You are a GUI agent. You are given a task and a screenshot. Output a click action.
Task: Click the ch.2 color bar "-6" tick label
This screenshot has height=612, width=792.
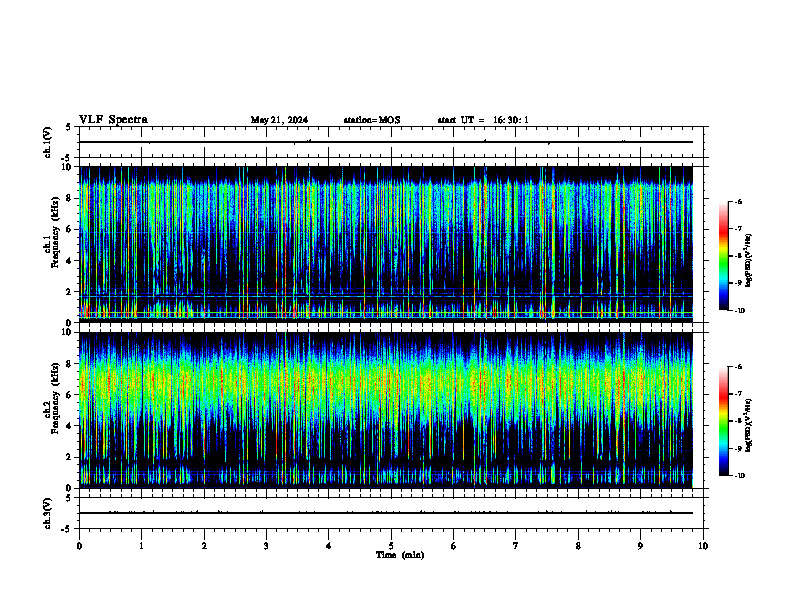click(x=738, y=367)
